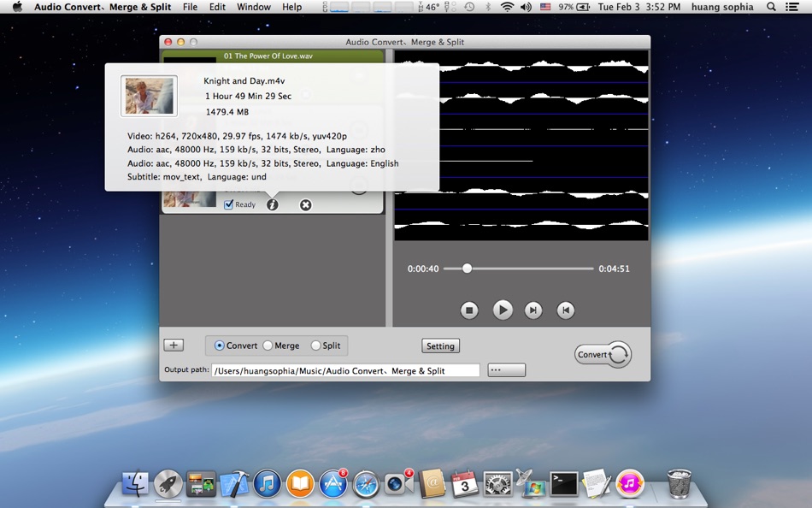Screen dimensions: 812x508
Task: Add files with the plus button
Action: 174,346
